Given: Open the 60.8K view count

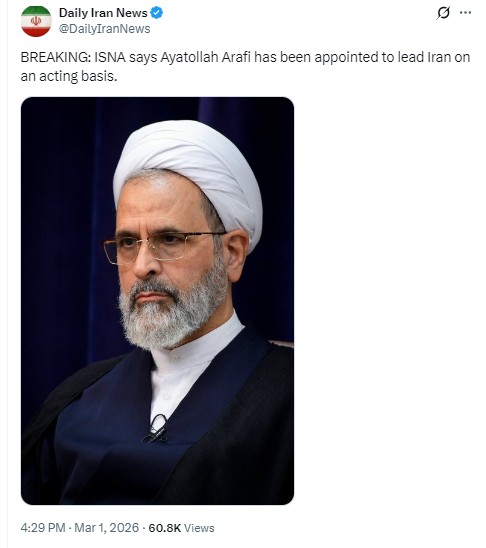Looking at the screenshot, I should pos(165,528).
